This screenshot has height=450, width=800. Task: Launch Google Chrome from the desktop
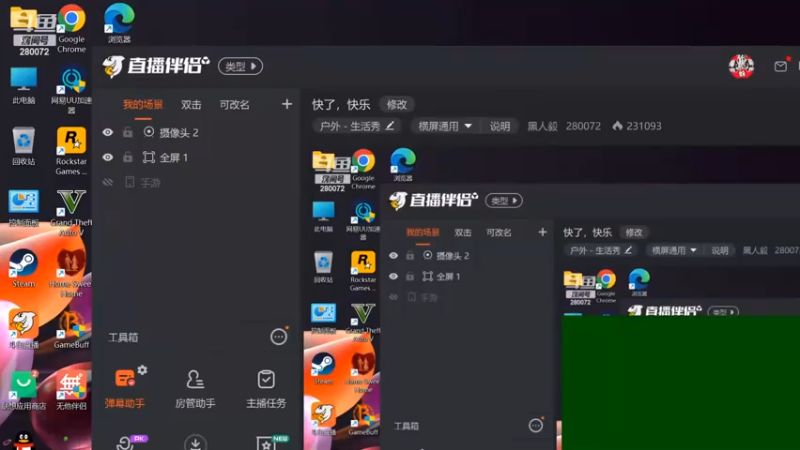(x=71, y=28)
